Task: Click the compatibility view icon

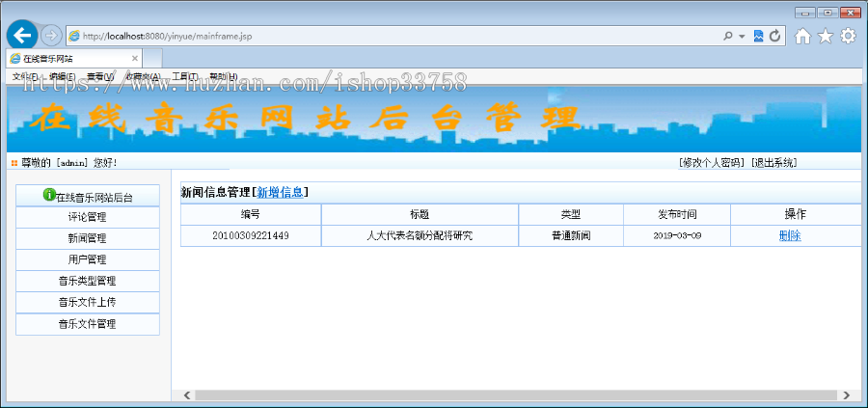Action: coord(758,36)
